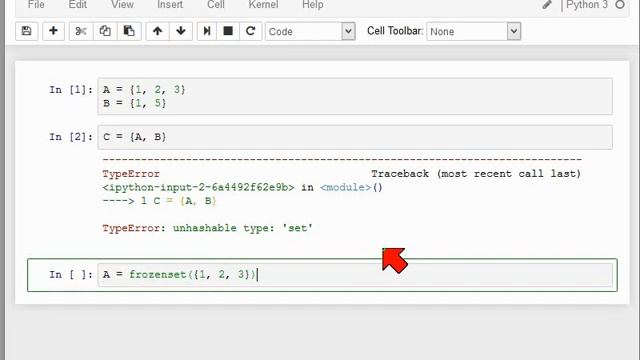Run the current cell with the step icon
Screen dimensions: 640x360
(x=207, y=31)
